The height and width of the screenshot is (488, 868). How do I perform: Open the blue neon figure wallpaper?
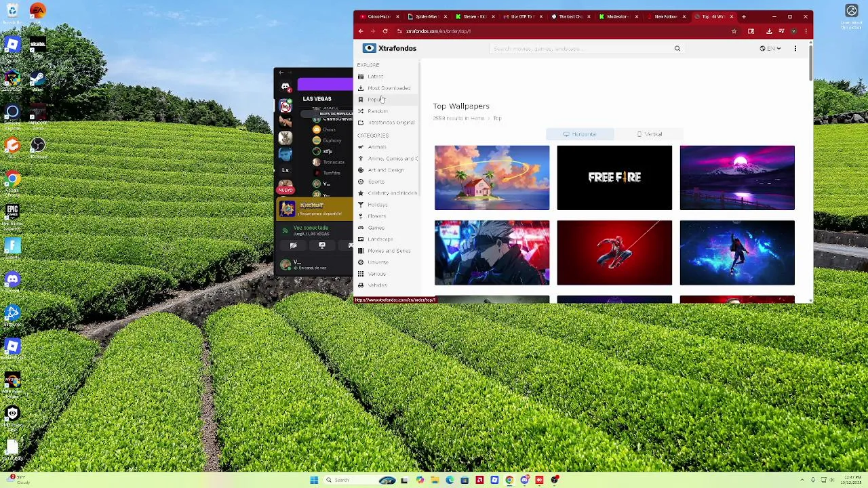[x=737, y=253]
